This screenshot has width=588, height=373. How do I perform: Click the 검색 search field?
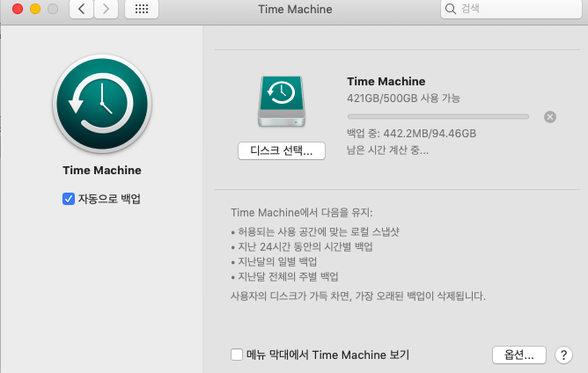pos(511,9)
